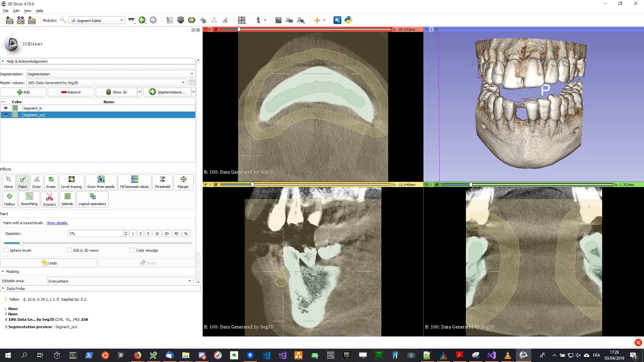The height and width of the screenshot is (362, 644).
Task: Enable the Sphere brush checkbox
Action: pos(6,250)
